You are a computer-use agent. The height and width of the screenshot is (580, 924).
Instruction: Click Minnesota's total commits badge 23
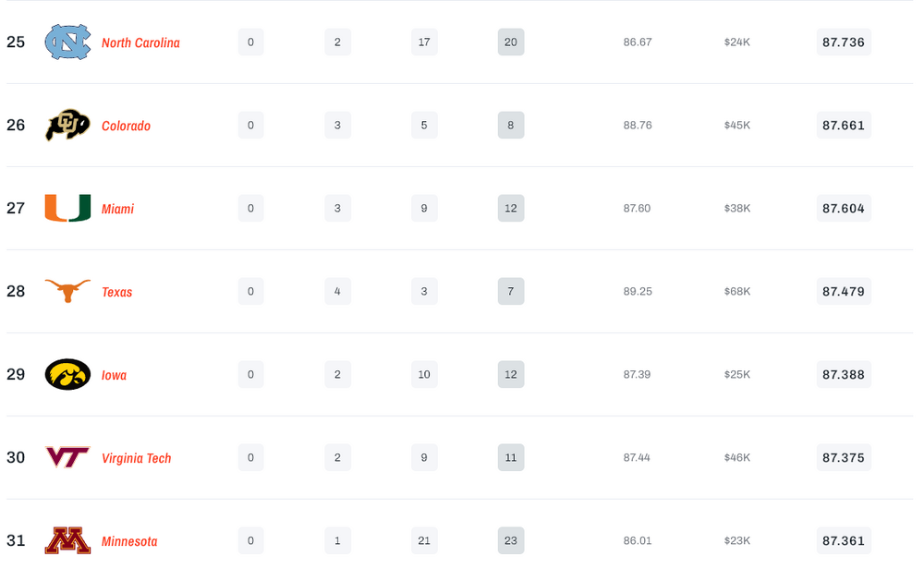511,541
